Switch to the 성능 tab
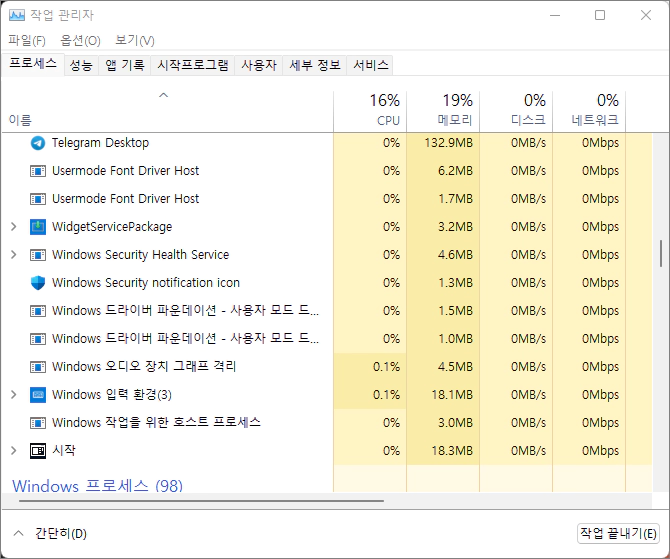This screenshot has width=670, height=559. click(81, 65)
